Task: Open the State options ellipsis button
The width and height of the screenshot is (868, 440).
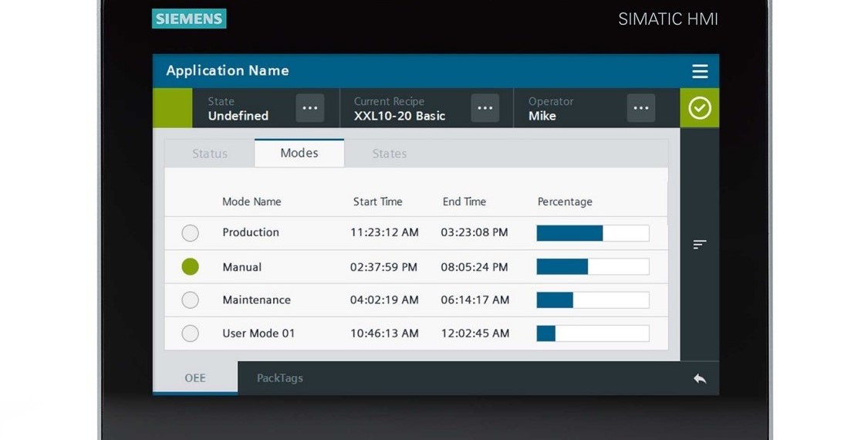Action: (310, 108)
